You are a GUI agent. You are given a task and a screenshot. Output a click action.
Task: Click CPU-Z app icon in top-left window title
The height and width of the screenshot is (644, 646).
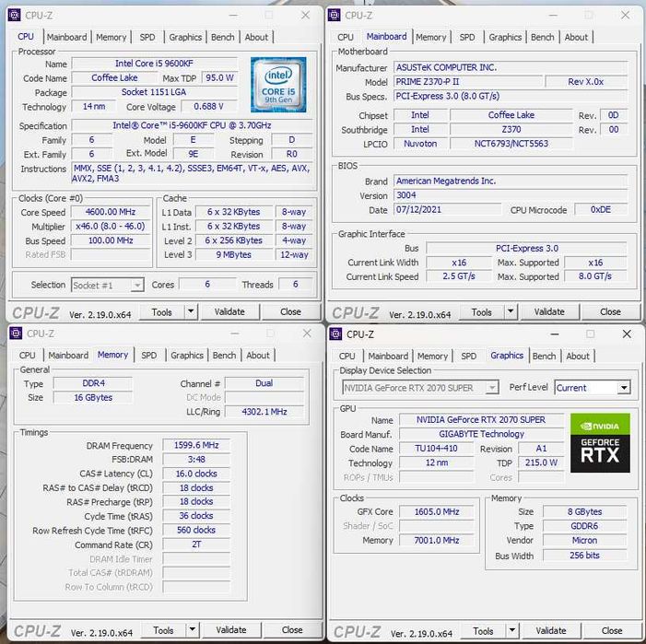click(x=15, y=16)
